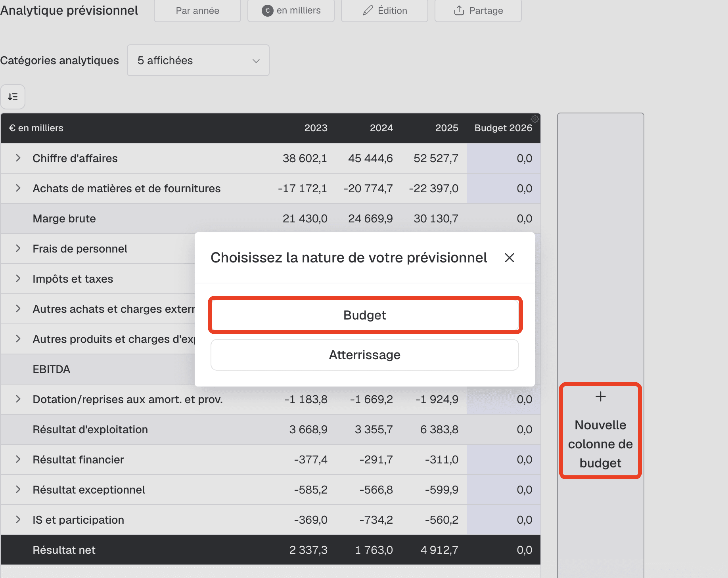
Task: Click the value 24 669,9 for Marge brute
Action: click(370, 218)
